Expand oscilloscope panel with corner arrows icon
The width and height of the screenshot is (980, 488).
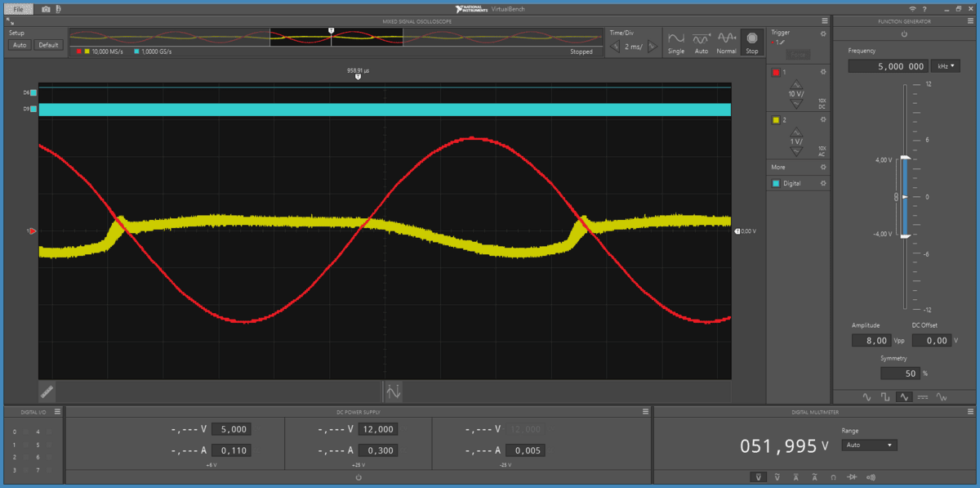(x=8, y=20)
